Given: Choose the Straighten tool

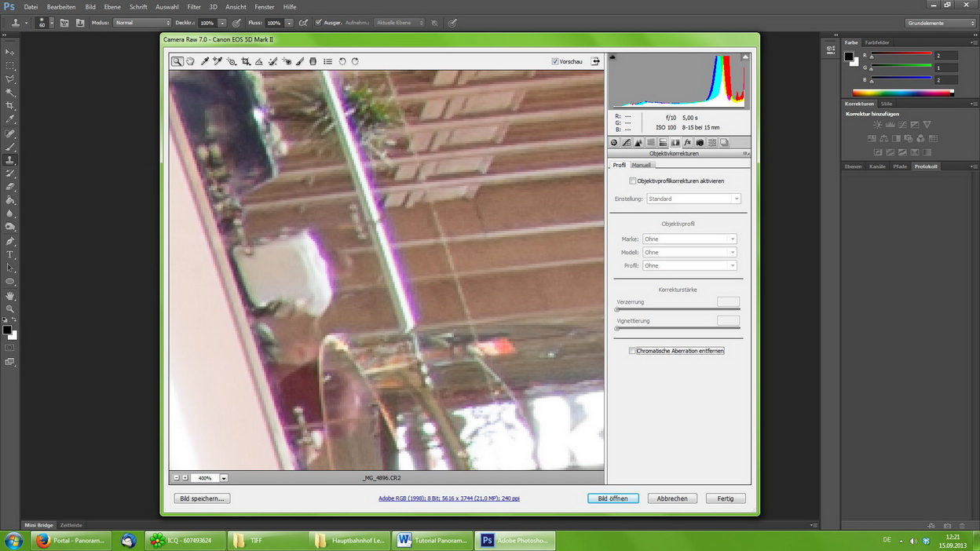Looking at the screenshot, I should tap(258, 61).
